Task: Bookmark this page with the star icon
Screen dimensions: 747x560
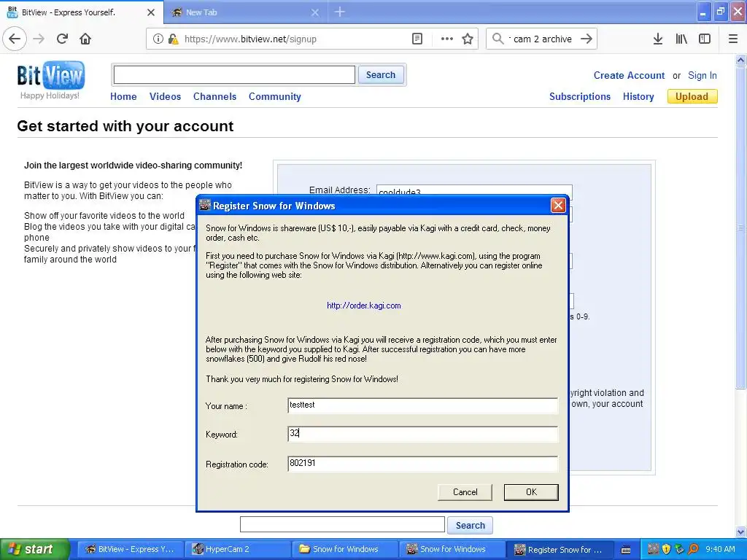Action: pos(468,39)
